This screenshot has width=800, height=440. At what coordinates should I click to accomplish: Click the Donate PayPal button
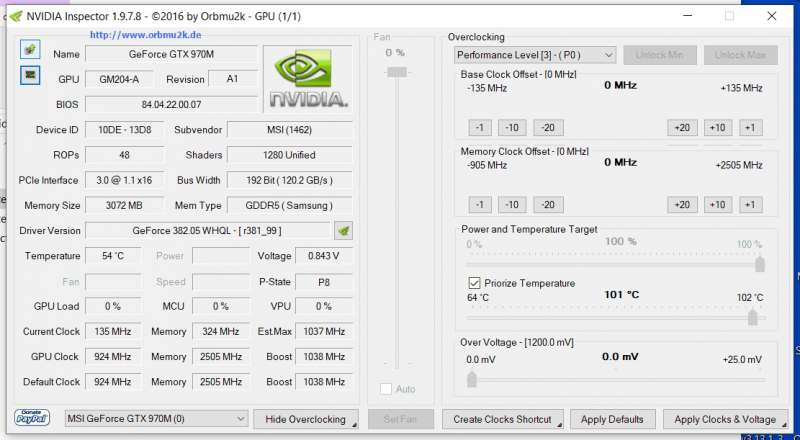[32, 418]
